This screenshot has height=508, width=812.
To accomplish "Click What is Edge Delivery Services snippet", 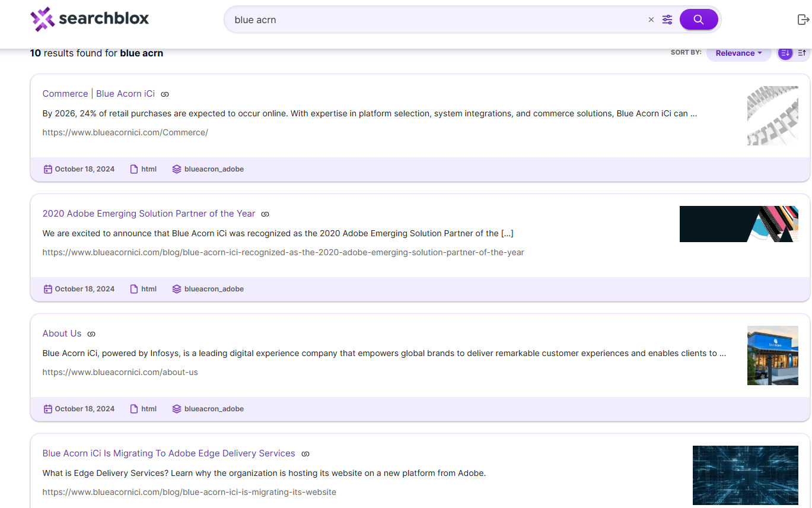I will [x=264, y=473].
